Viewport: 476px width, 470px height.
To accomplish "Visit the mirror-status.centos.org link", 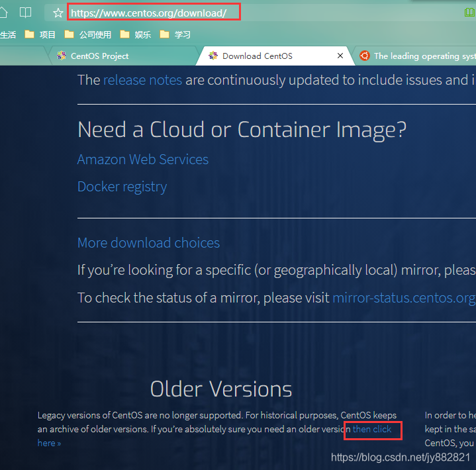I will pyautogui.click(x=404, y=297).
